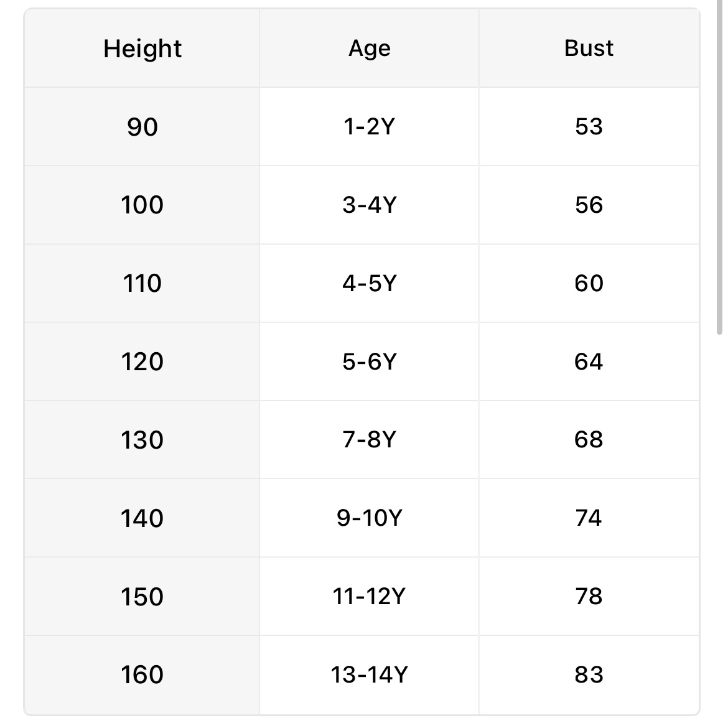Click the 7-8Y age cell

click(370, 440)
